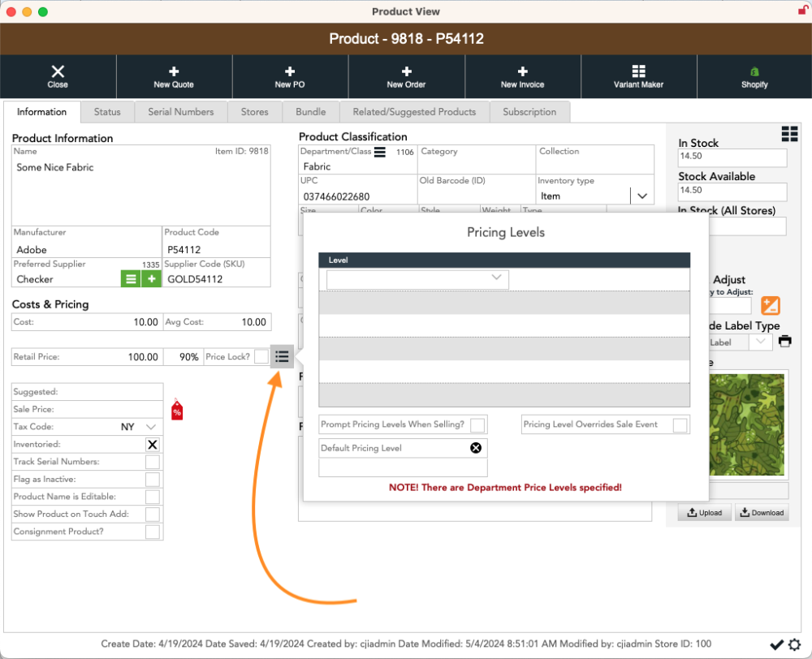Expand the Inventory type dropdown

pyautogui.click(x=641, y=196)
